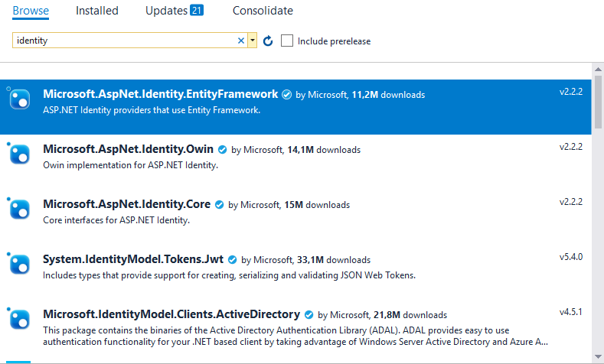Click '21,8M downloads' text

(x=410, y=315)
